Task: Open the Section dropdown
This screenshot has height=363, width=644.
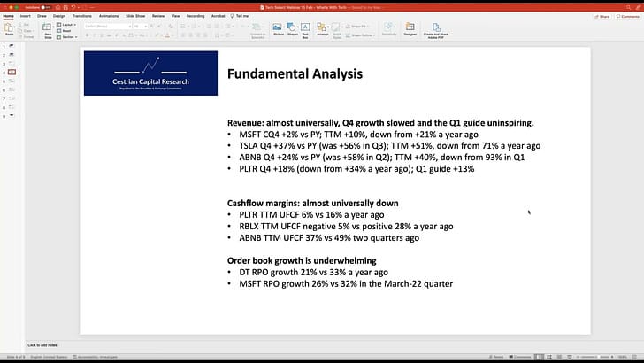Action: [x=67, y=37]
